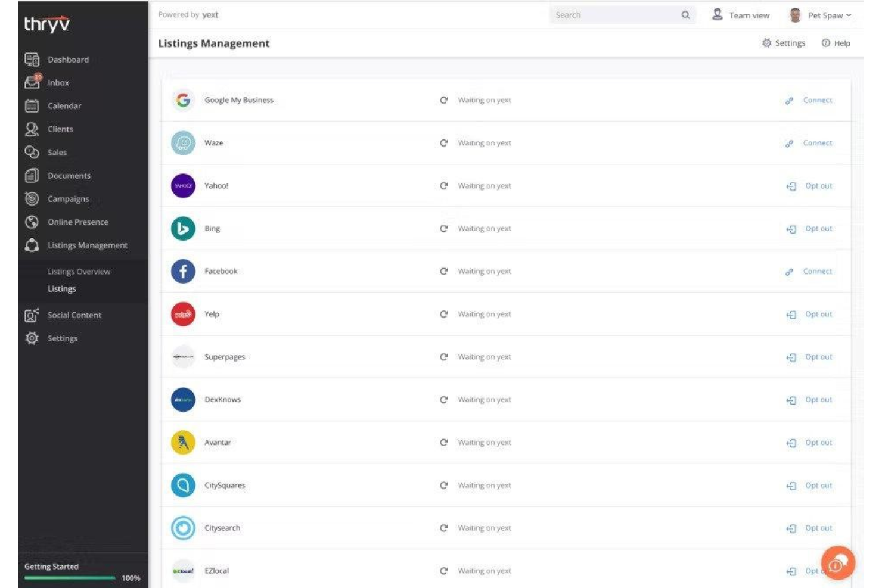Opt out of the Citysearch listing

point(809,528)
